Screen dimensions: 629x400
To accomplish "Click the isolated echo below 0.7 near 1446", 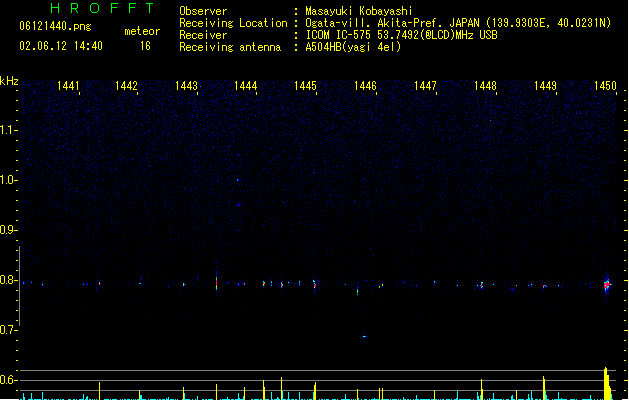I will [x=365, y=337].
